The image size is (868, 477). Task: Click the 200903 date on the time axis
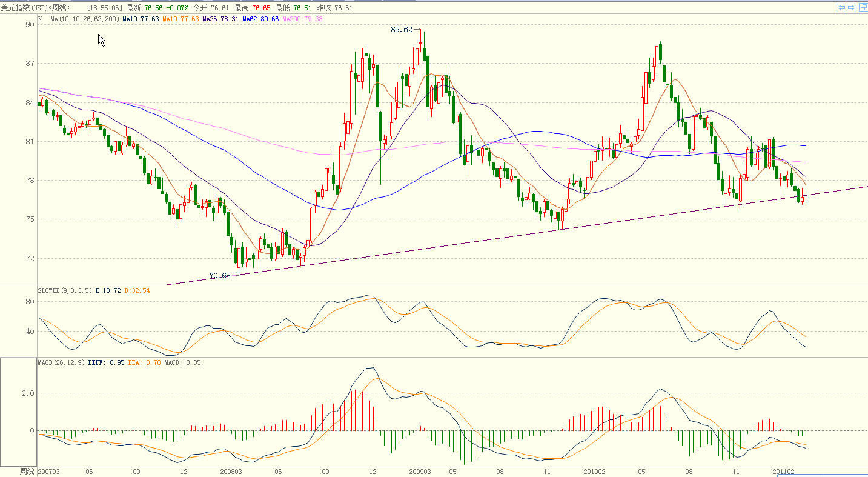pos(420,471)
